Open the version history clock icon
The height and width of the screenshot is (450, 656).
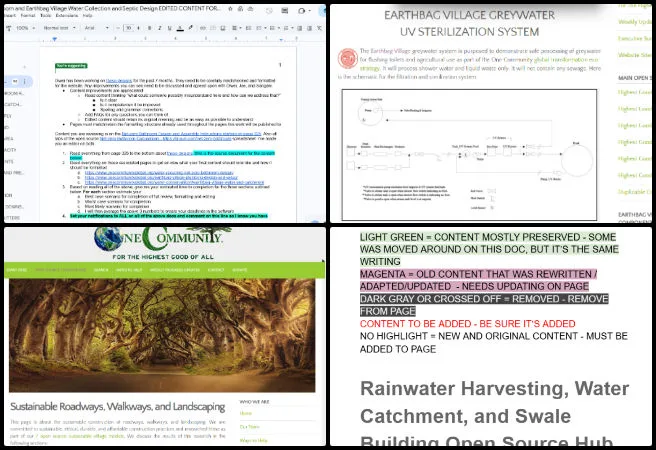(269, 10)
